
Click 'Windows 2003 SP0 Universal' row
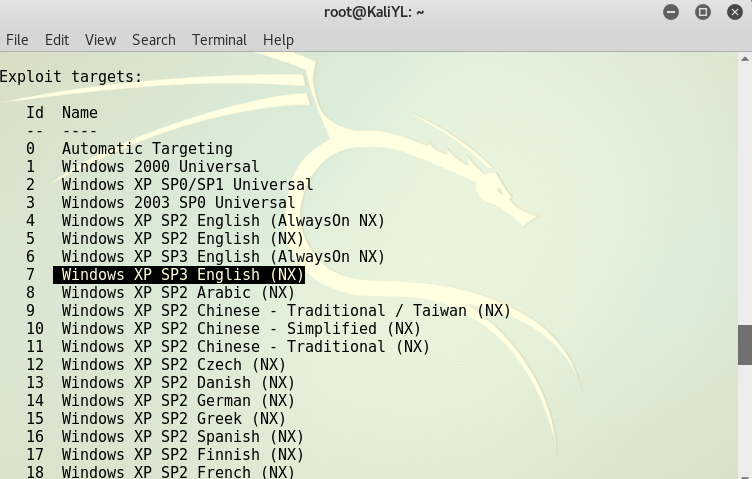point(161,203)
